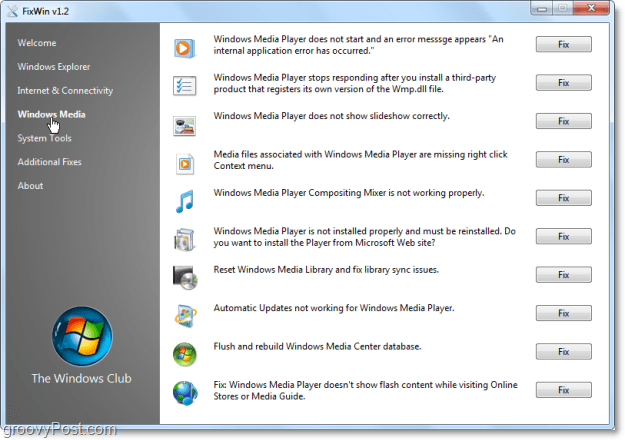Click the Automatic Updates icon
This screenshot has width=625, height=440.
click(185, 316)
